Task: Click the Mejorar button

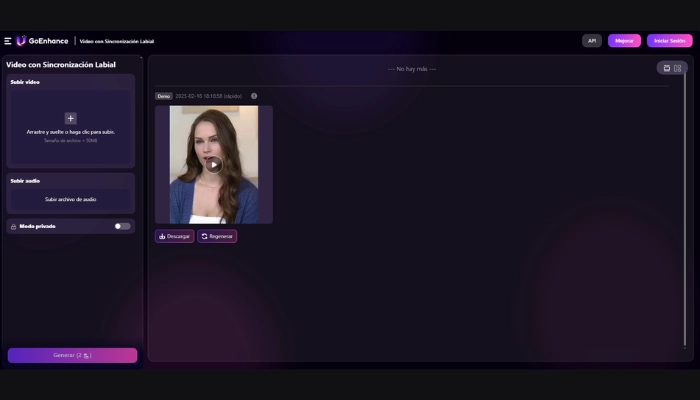Action: click(624, 41)
